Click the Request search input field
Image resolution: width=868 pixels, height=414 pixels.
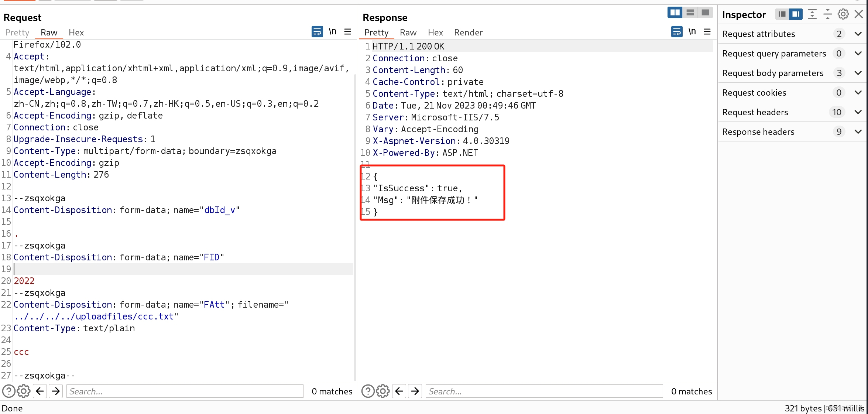tap(185, 391)
